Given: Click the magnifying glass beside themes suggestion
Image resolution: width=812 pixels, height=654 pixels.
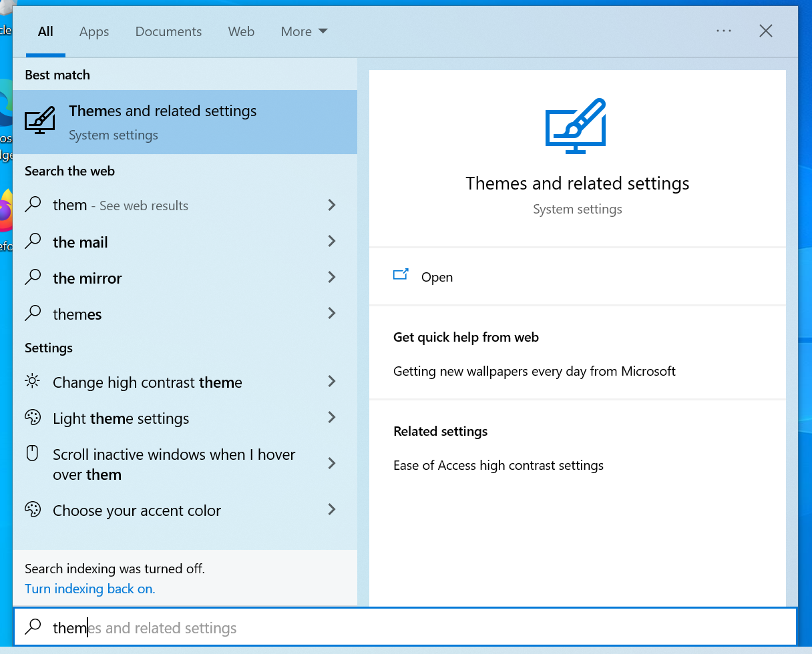Looking at the screenshot, I should coord(32,314).
